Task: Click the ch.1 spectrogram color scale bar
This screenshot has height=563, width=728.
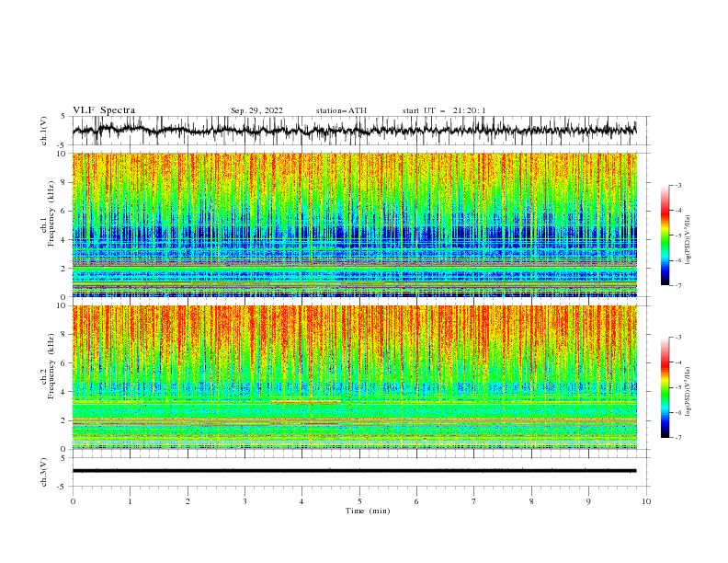Action: pyautogui.click(x=665, y=236)
